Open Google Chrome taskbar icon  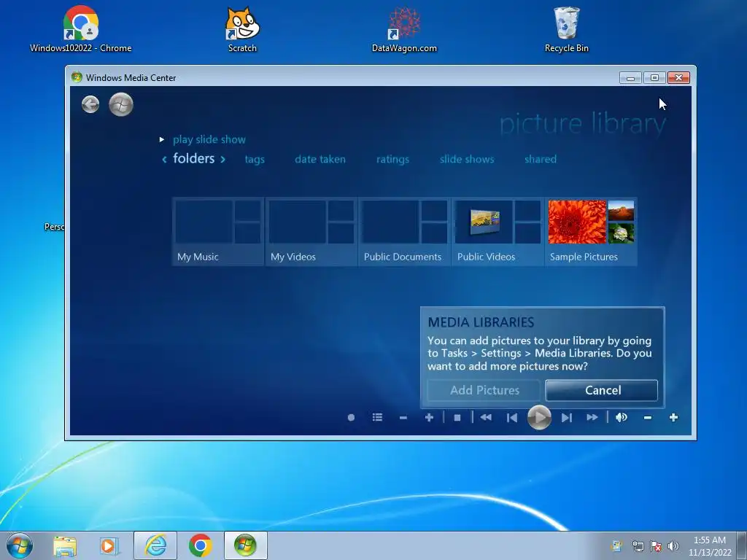[x=200, y=545]
